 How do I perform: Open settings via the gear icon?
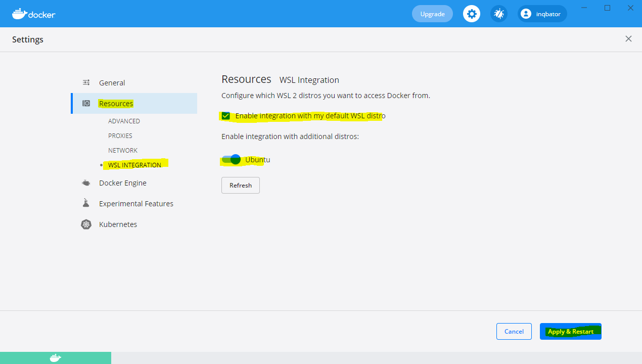tap(472, 14)
